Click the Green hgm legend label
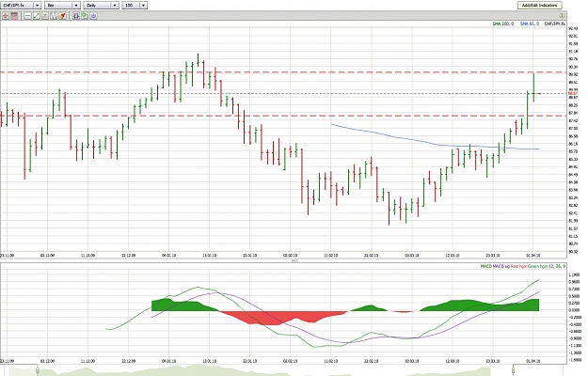Screen dimensions: 588x376 coord(538,266)
